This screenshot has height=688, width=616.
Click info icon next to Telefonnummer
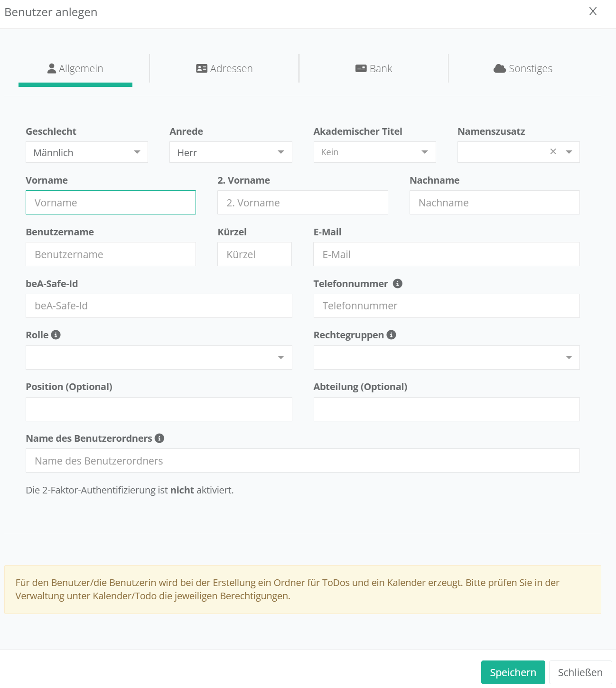(398, 283)
